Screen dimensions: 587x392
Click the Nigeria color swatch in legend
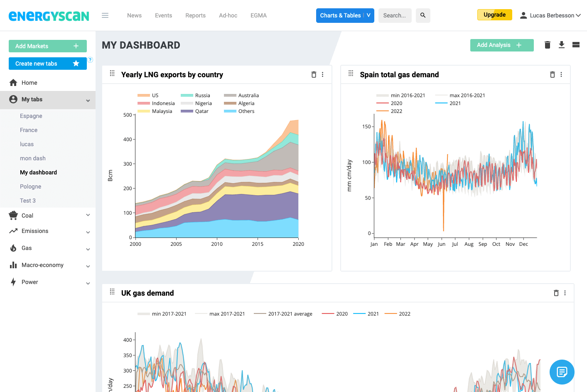pos(187,103)
